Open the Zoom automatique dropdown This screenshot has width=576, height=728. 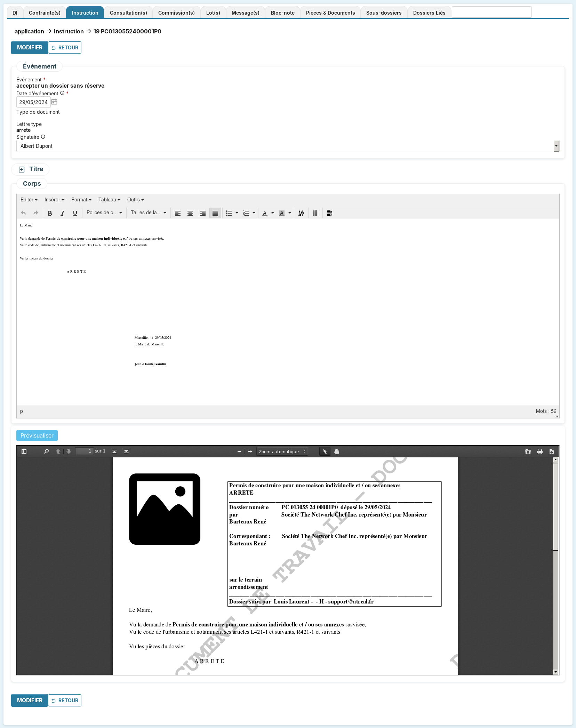pos(282,451)
